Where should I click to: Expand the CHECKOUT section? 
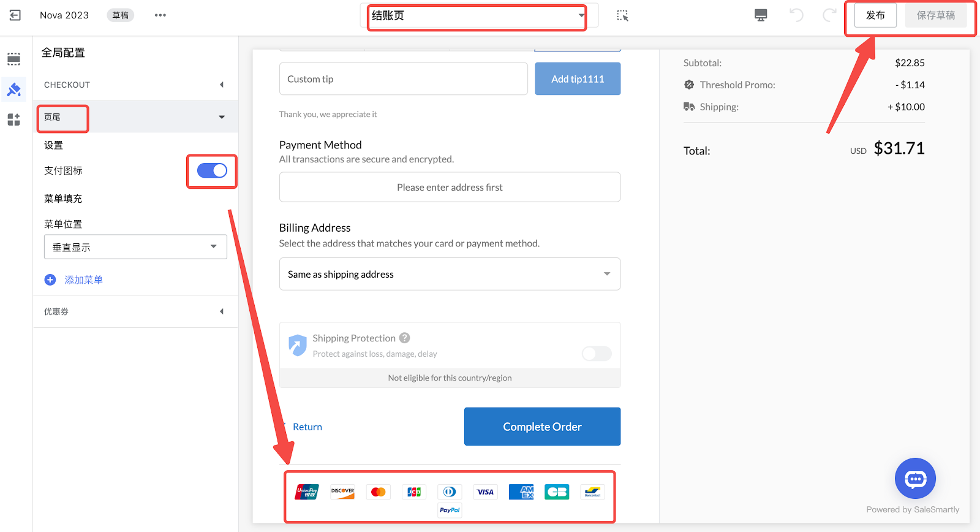(135, 85)
